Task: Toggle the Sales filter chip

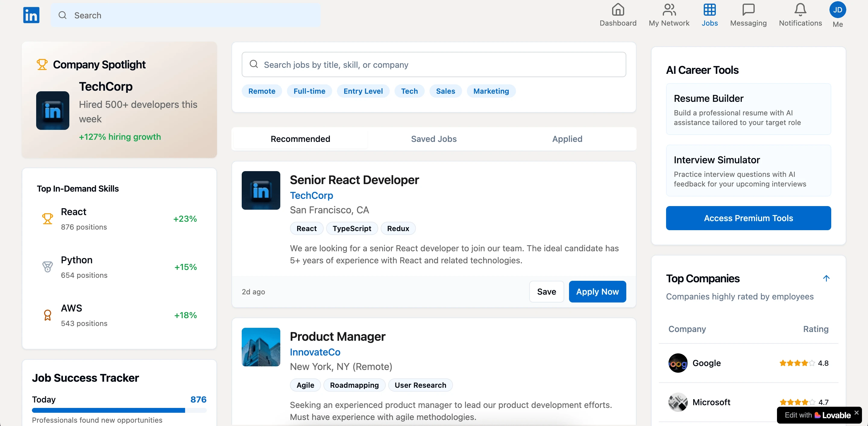Action: [x=445, y=91]
